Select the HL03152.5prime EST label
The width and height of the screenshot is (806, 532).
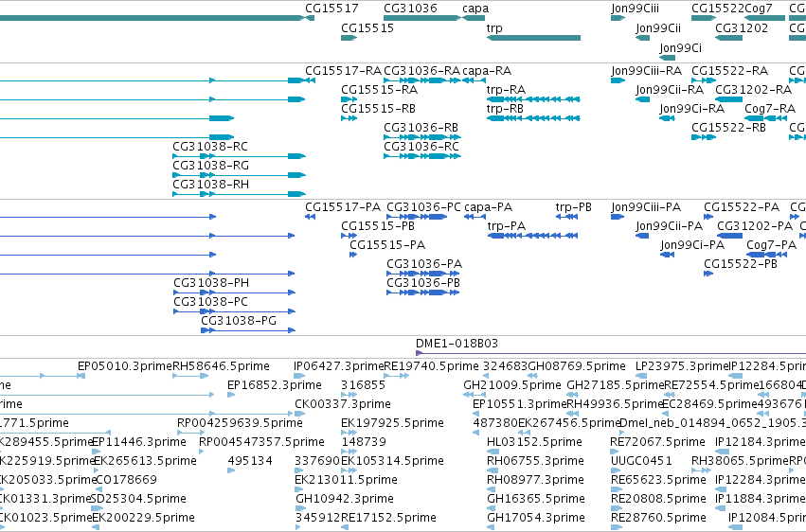[x=534, y=443]
